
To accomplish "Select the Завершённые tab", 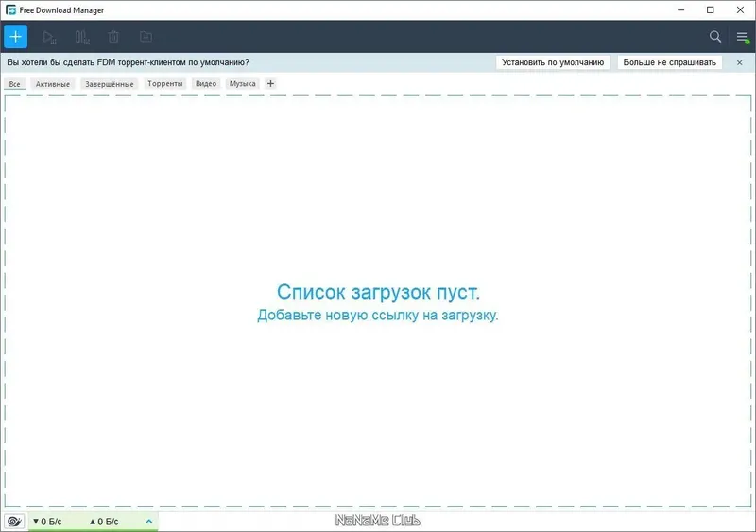I will coord(110,84).
